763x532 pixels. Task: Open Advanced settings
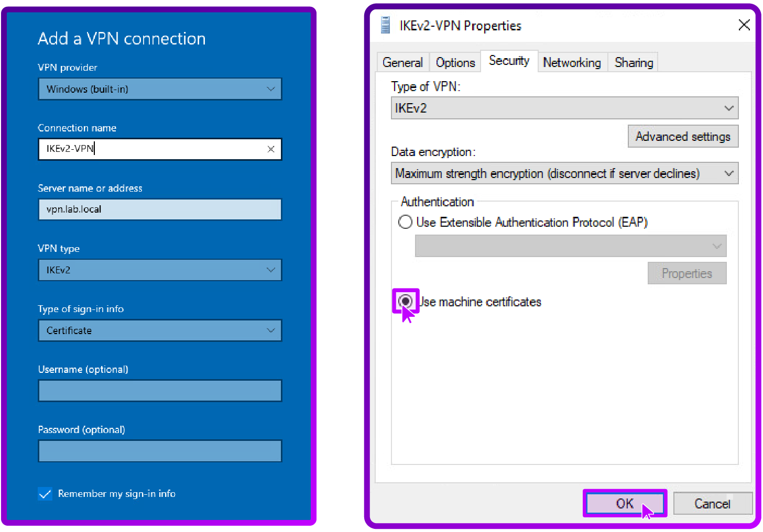pyautogui.click(x=683, y=136)
